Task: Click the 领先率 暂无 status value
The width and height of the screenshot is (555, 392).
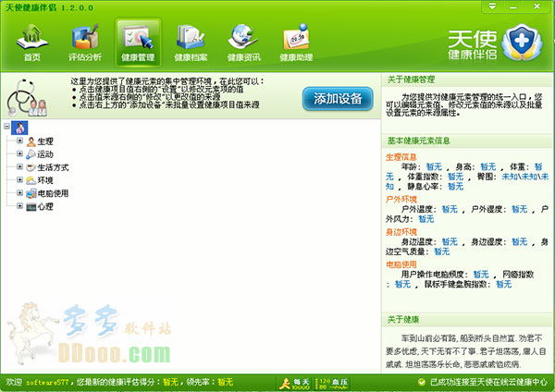Action: pos(225,382)
